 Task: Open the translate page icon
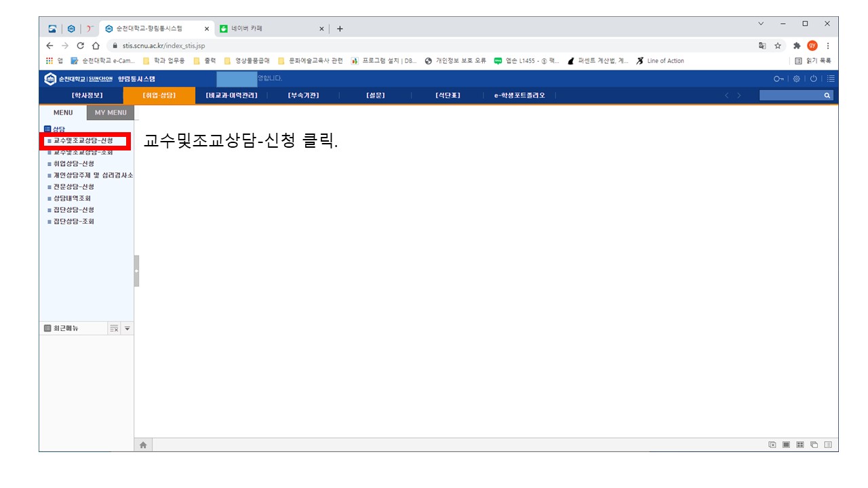(x=762, y=45)
